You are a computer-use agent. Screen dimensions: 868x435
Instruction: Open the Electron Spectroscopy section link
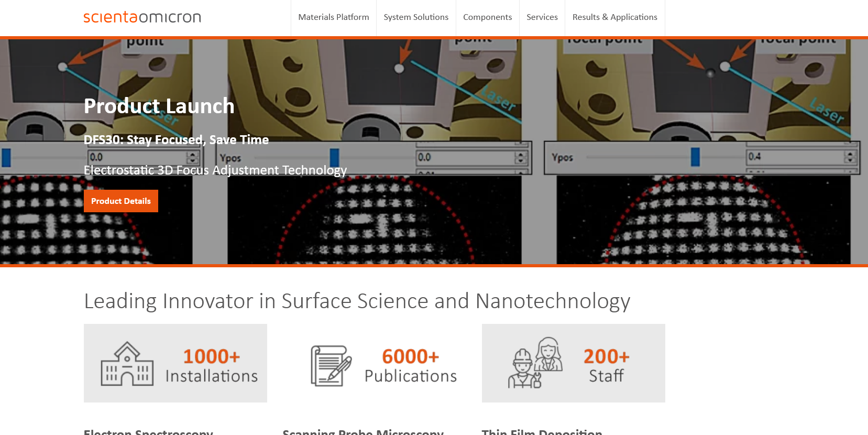[x=148, y=431]
